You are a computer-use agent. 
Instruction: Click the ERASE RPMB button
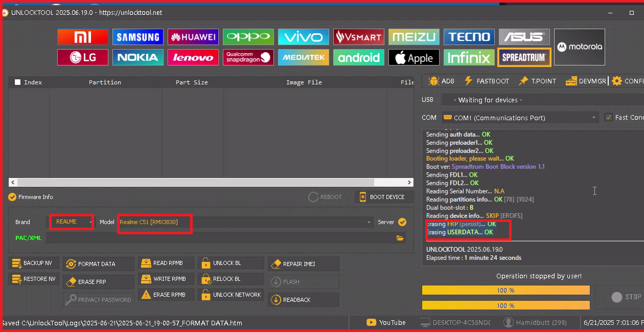coord(166,295)
